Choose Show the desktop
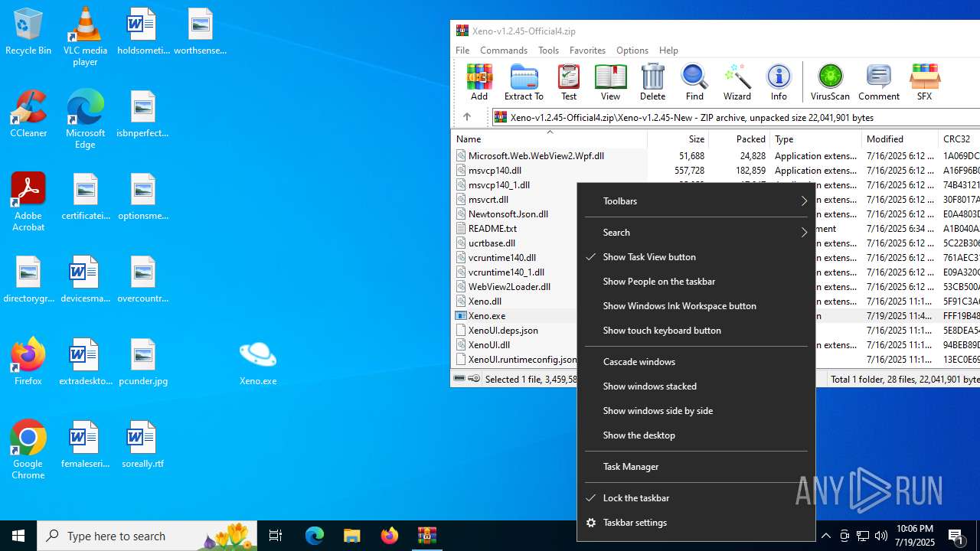Image resolution: width=980 pixels, height=551 pixels. point(696,435)
